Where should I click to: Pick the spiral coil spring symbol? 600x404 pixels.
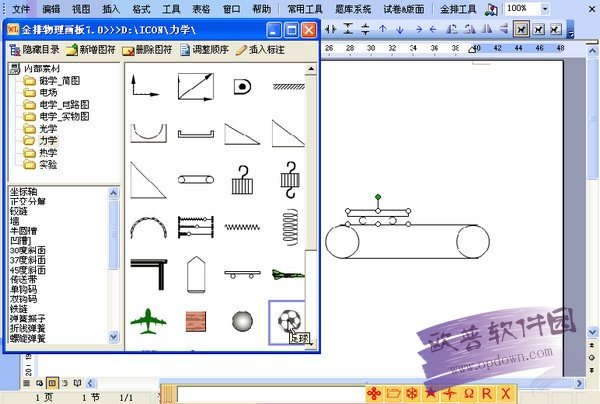290,227
